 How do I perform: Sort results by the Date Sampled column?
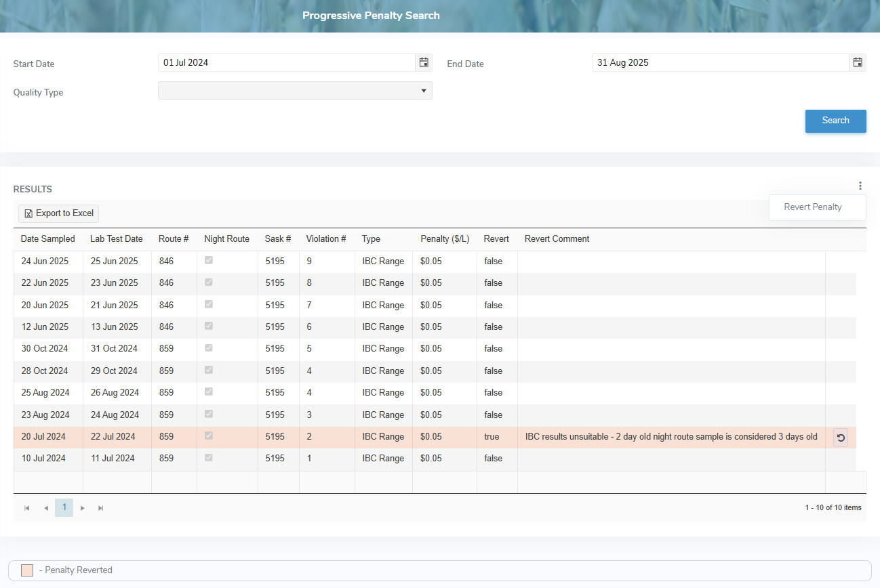click(x=47, y=238)
